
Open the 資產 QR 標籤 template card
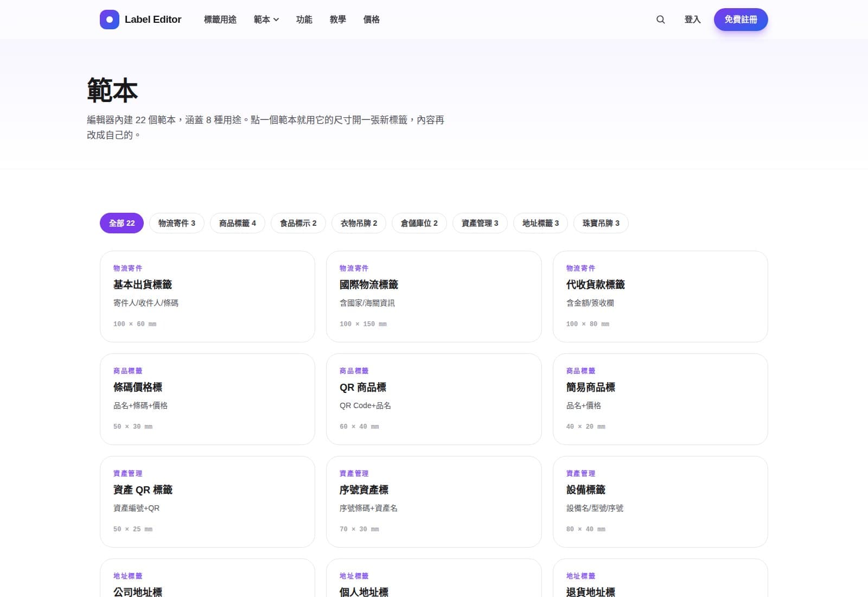click(x=207, y=501)
